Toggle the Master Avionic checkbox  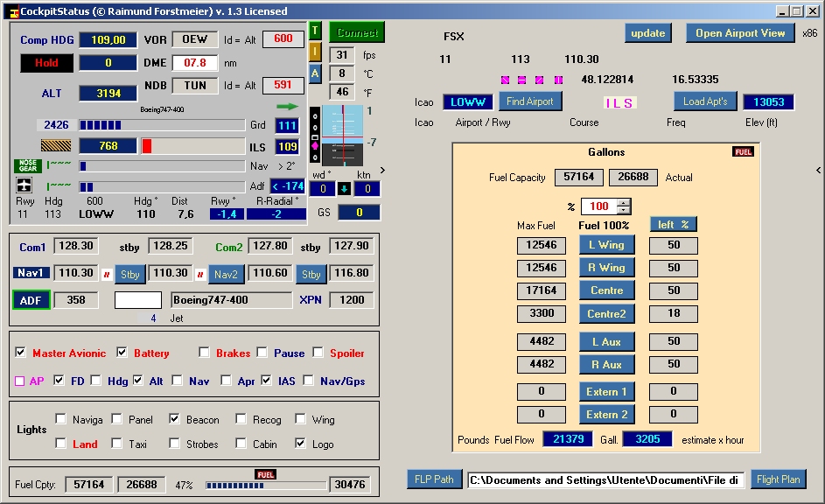[x=20, y=352]
